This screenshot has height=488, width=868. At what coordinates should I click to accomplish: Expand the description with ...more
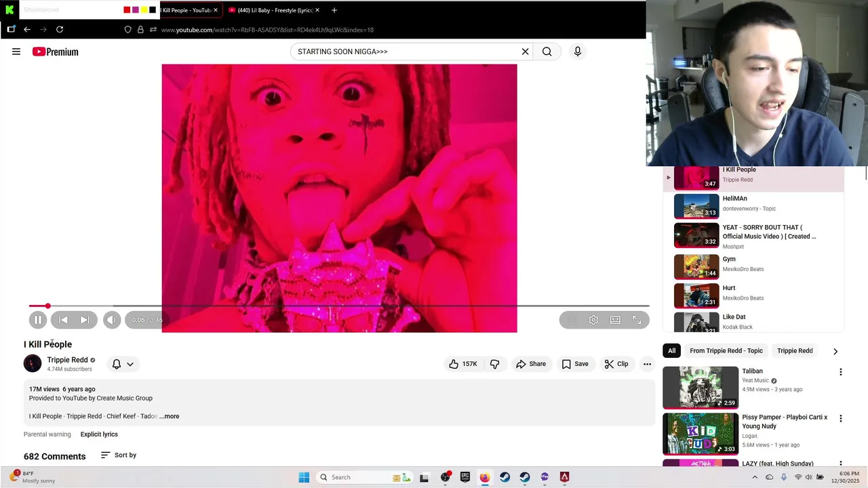170,416
